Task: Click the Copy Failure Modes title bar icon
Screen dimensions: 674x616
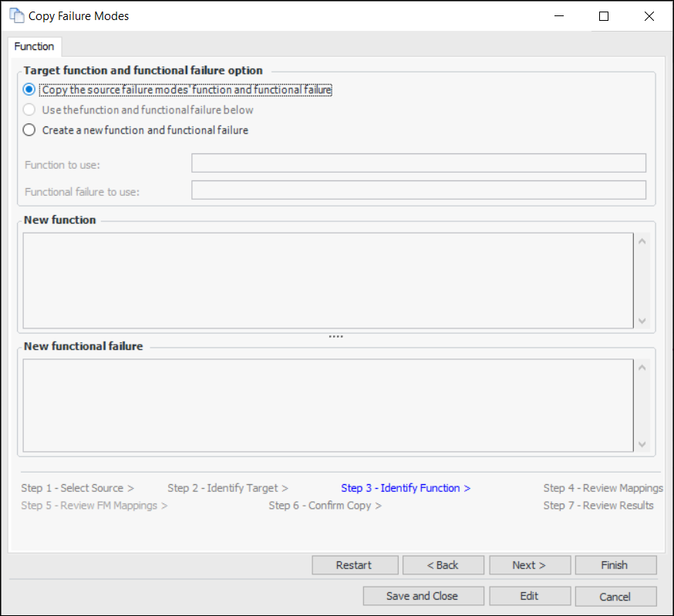Action: 17,16
